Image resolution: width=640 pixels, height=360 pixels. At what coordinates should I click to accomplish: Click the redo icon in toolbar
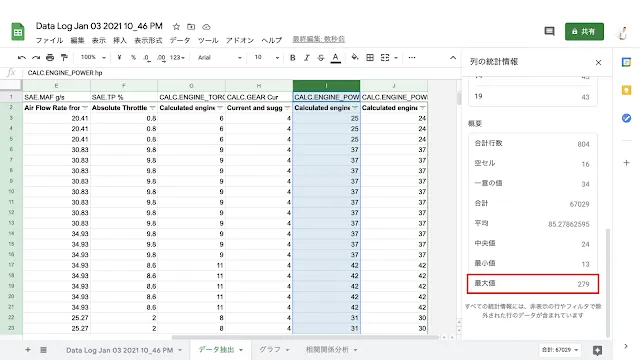[x=36, y=58]
